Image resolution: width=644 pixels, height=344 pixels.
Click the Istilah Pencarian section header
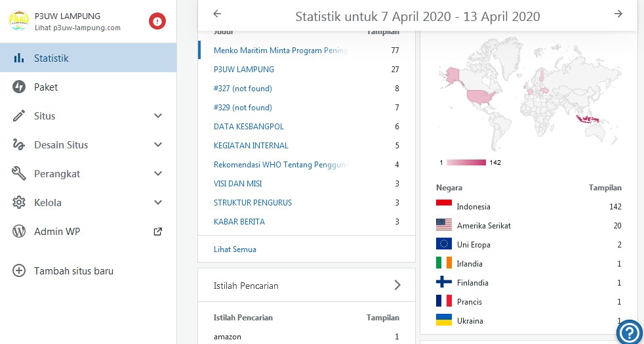306,285
